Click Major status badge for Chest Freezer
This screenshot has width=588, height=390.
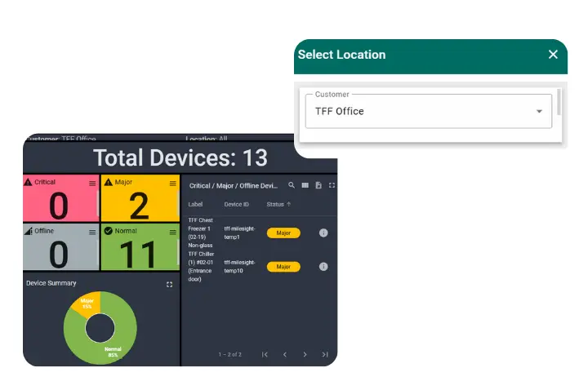pyautogui.click(x=283, y=233)
